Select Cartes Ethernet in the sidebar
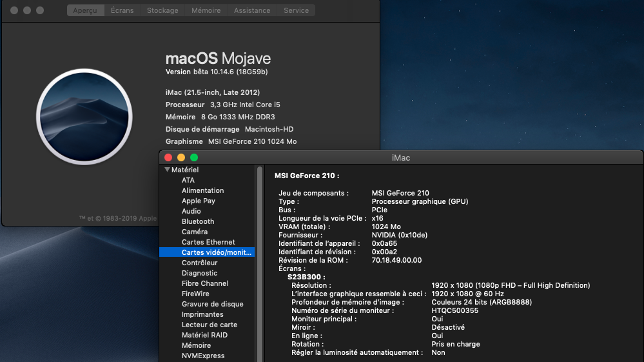The height and width of the screenshot is (362, 644). (208, 241)
